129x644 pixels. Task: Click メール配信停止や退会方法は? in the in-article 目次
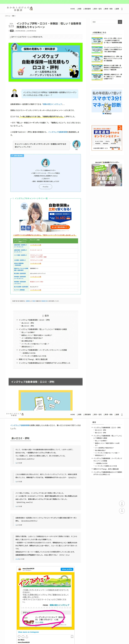(x=32, y=338)
